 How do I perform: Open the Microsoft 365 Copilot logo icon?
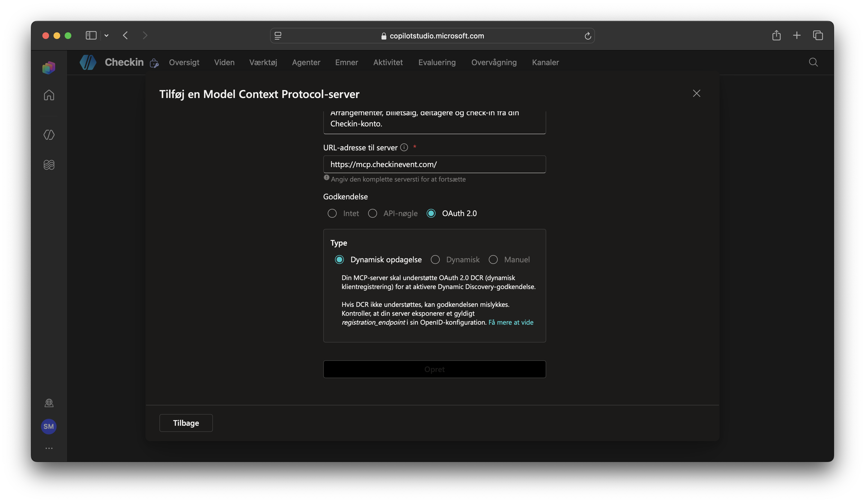tap(49, 68)
